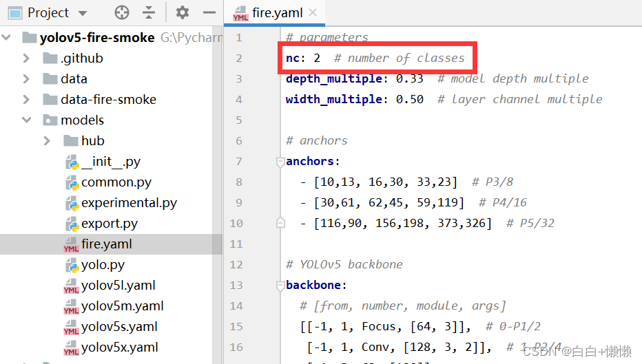Viewport: 642px width, 364px height.
Task: Click the '# YOLOv5 backbone' comment
Action: tap(344, 265)
